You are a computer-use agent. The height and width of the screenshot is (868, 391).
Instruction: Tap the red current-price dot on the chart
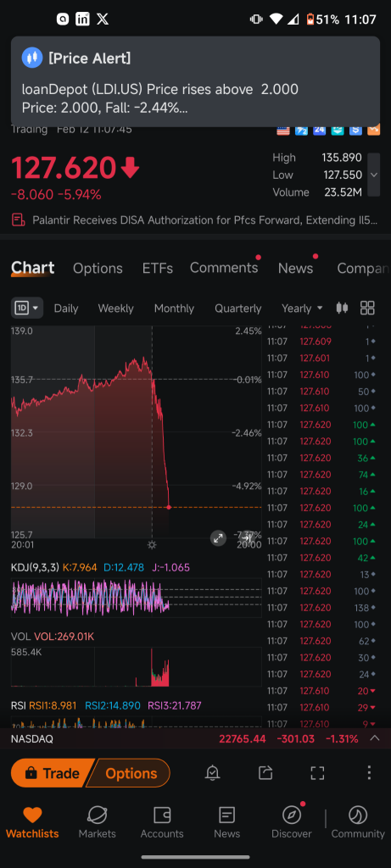point(169,507)
